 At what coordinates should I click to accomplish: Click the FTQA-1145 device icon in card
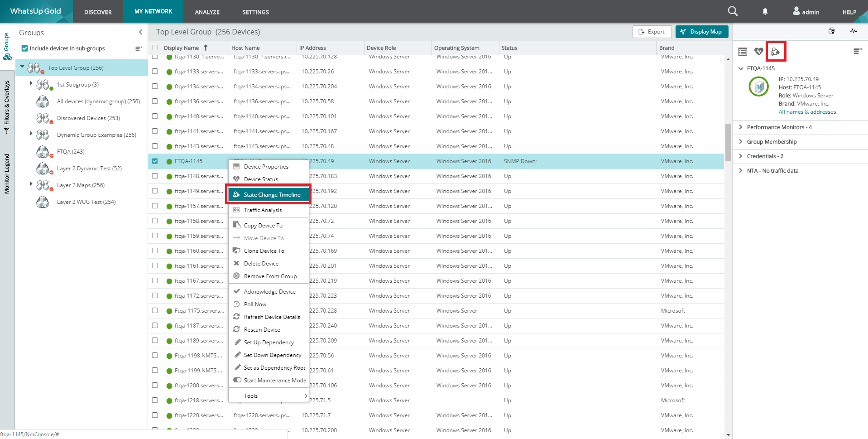point(759,87)
